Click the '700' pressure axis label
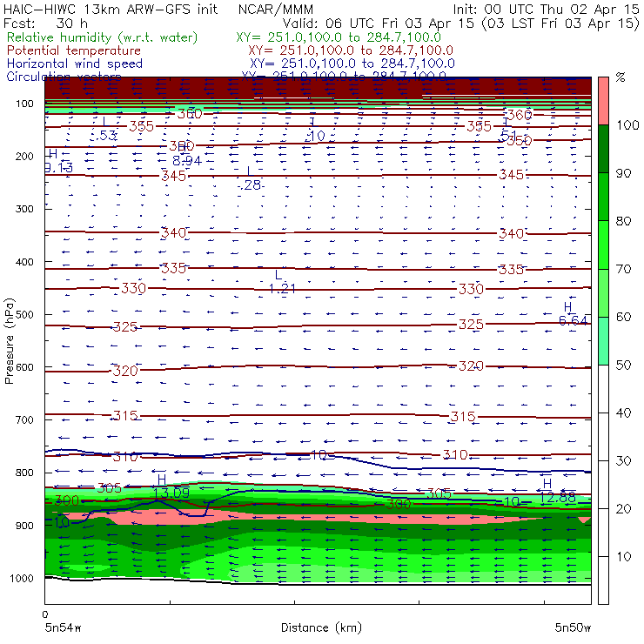The image size is (644, 644). coord(24,419)
